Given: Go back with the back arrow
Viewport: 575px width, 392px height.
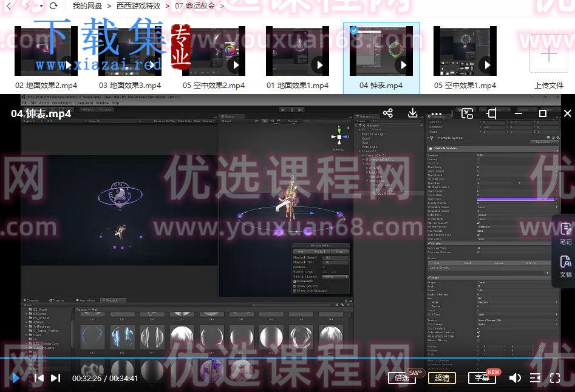Looking at the screenshot, I should point(9,6).
